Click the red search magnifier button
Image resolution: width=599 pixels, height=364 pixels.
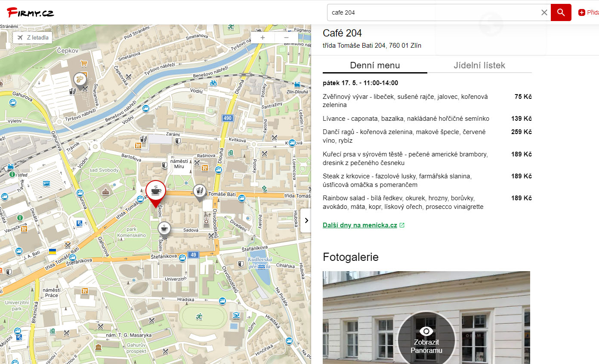coord(561,12)
